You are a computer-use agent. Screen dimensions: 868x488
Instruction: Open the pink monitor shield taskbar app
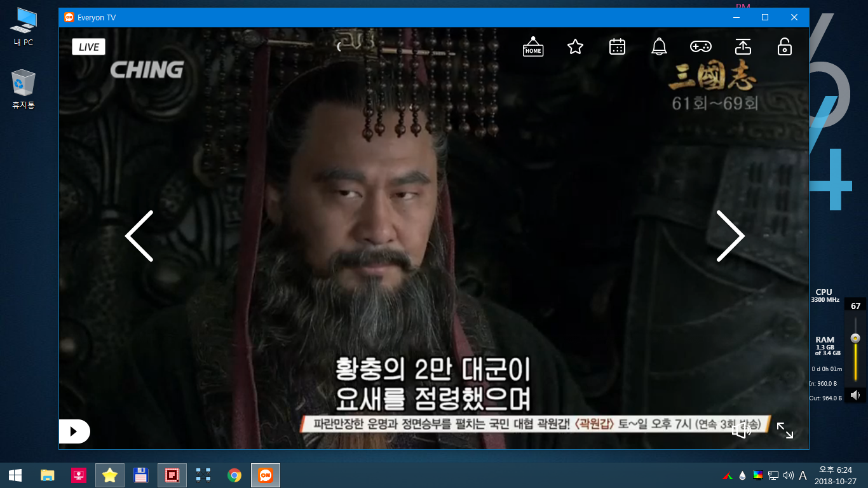coord(79,475)
